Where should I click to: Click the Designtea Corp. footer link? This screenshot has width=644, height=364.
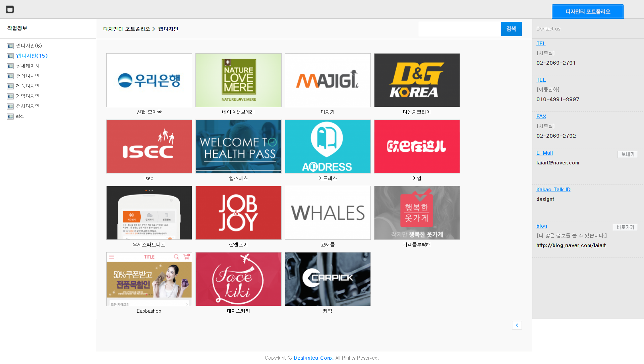[x=313, y=358]
